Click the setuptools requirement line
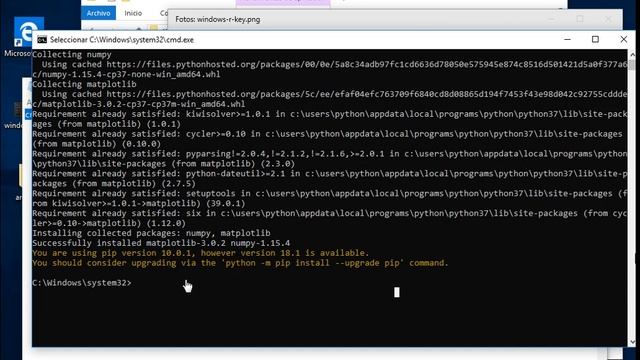Image resolution: width=640 pixels, height=360 pixels. [330, 193]
